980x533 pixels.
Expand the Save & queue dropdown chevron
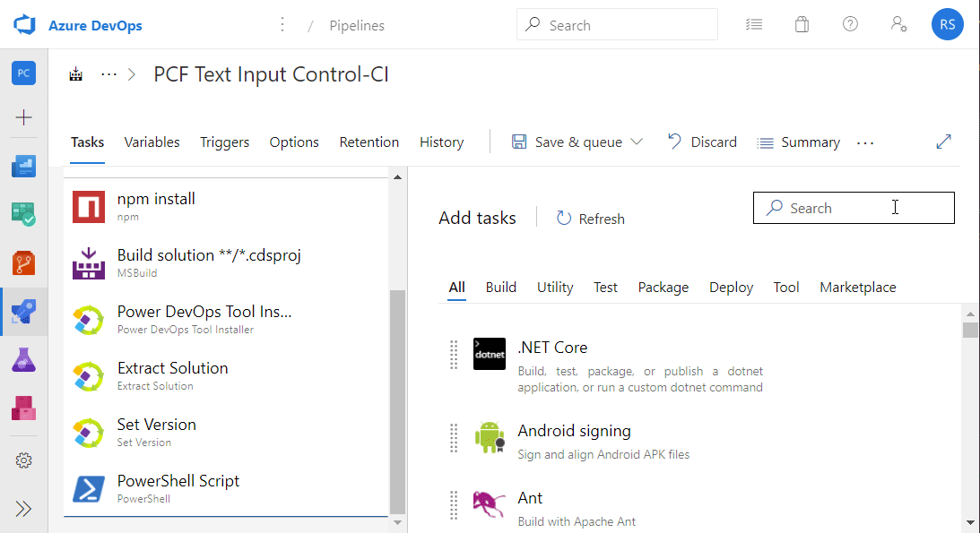tap(637, 142)
